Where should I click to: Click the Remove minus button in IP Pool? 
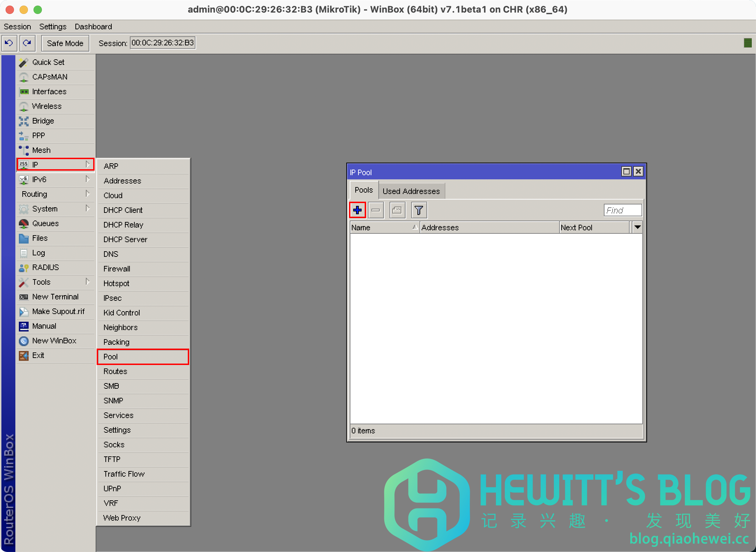(376, 210)
